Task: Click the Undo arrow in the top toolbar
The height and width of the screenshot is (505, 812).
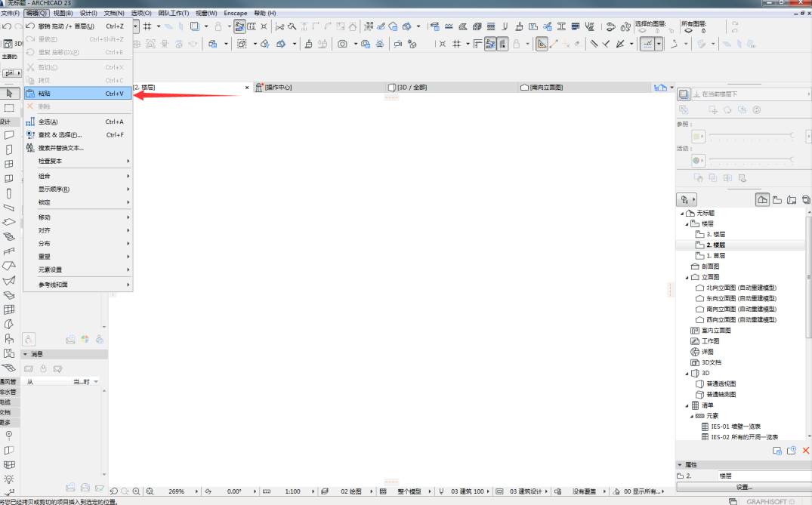Action: pyautogui.click(x=8, y=26)
